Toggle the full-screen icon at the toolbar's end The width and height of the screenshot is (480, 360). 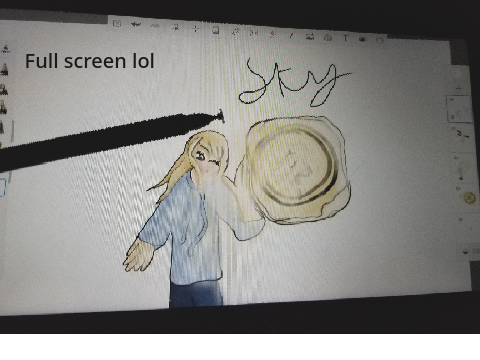click(379, 40)
